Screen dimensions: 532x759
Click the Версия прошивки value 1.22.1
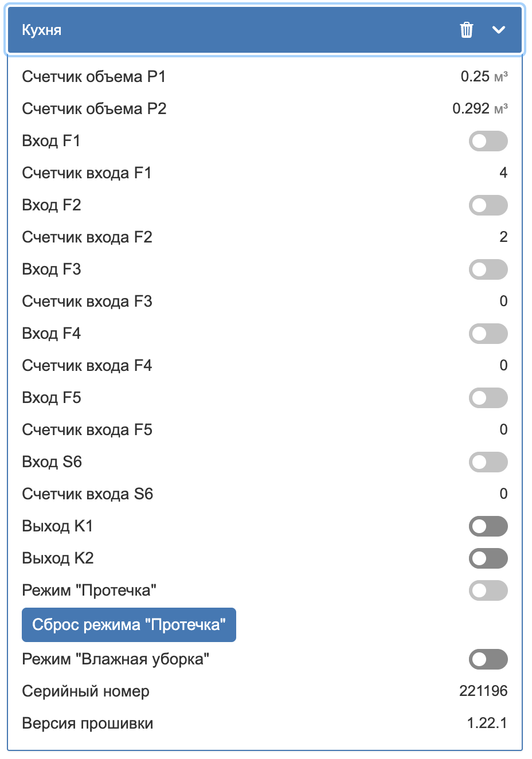tap(487, 723)
